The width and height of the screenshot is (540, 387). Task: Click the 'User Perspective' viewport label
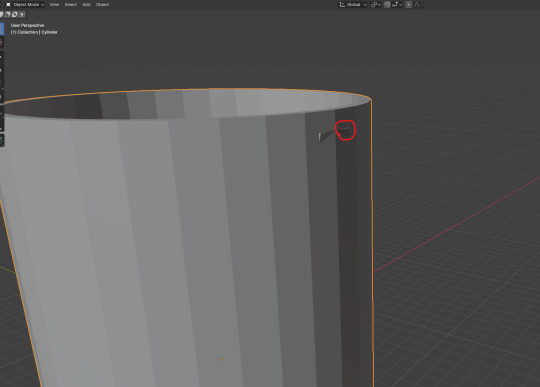[x=27, y=25]
